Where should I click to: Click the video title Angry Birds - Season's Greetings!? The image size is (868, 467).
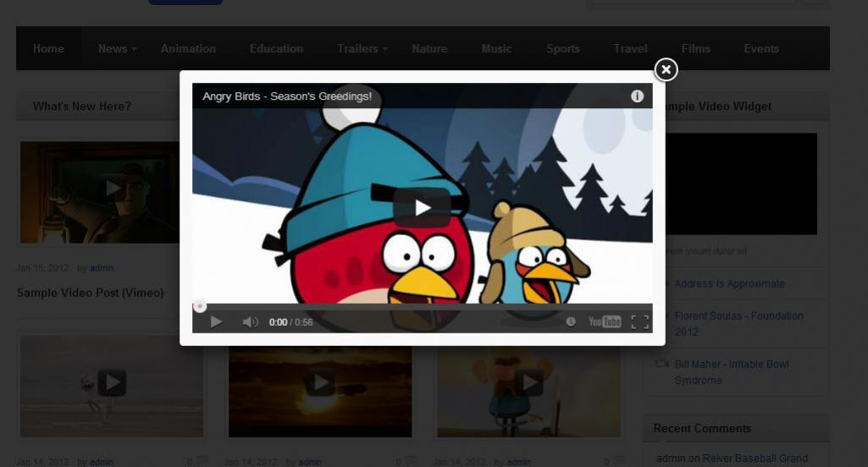coord(287,96)
